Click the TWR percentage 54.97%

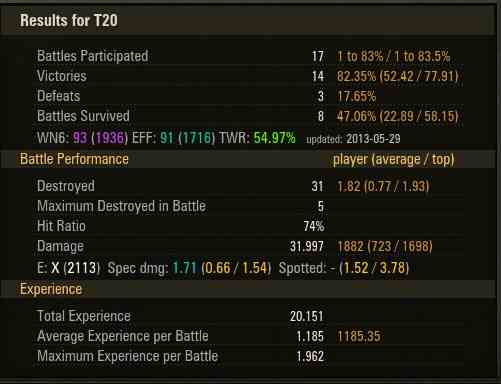tap(274, 138)
